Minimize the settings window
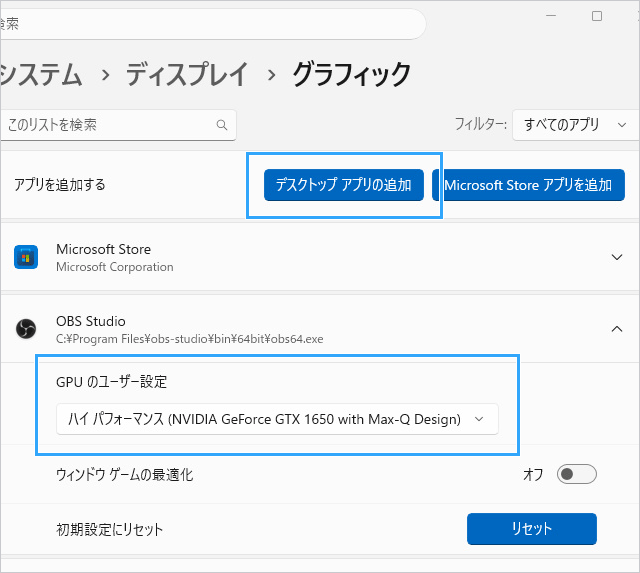Viewport: 640px width, 573px height. tap(551, 16)
